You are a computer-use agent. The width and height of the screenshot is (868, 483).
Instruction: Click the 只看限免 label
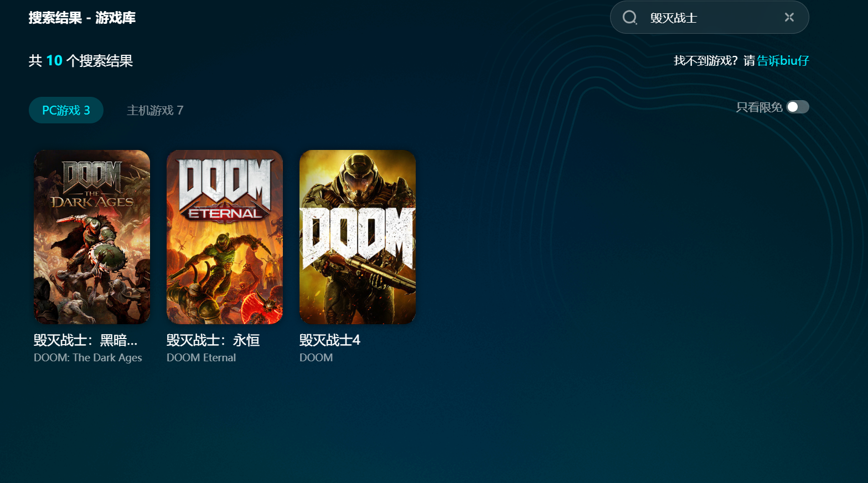[x=759, y=107]
